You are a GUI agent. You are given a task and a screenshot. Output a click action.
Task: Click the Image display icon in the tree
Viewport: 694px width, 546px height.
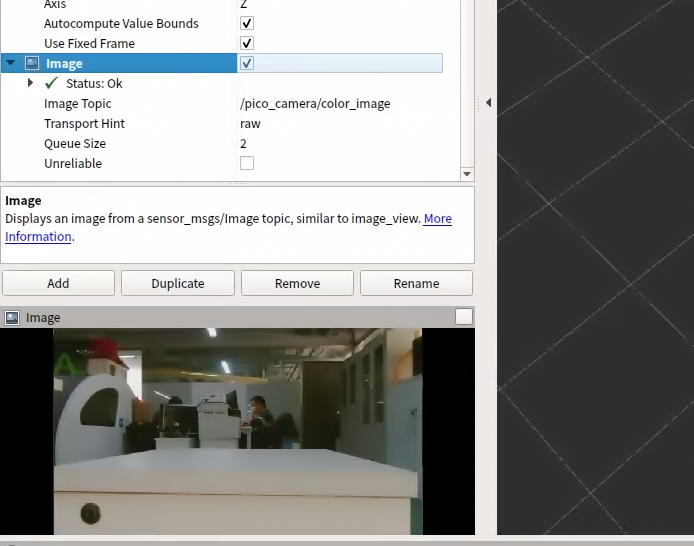click(32, 63)
